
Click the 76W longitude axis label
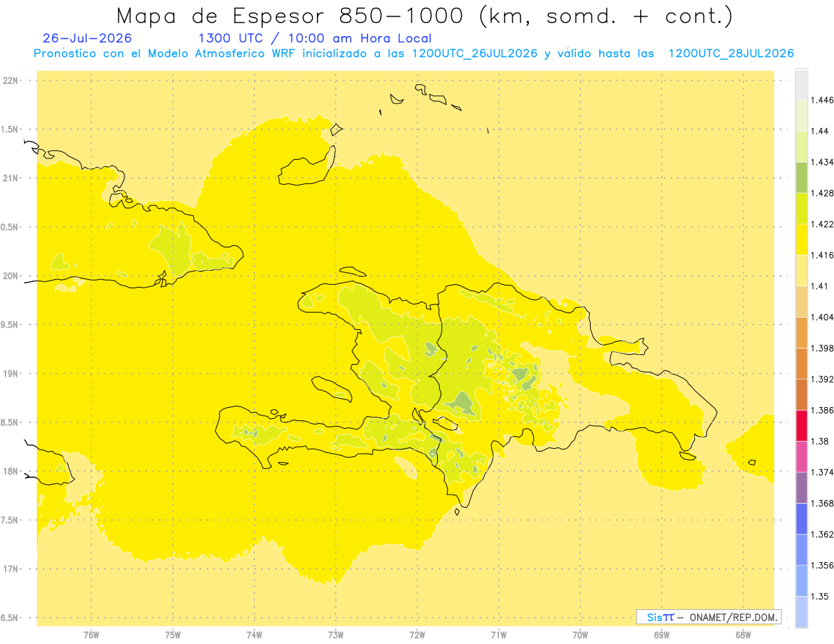[x=91, y=635]
